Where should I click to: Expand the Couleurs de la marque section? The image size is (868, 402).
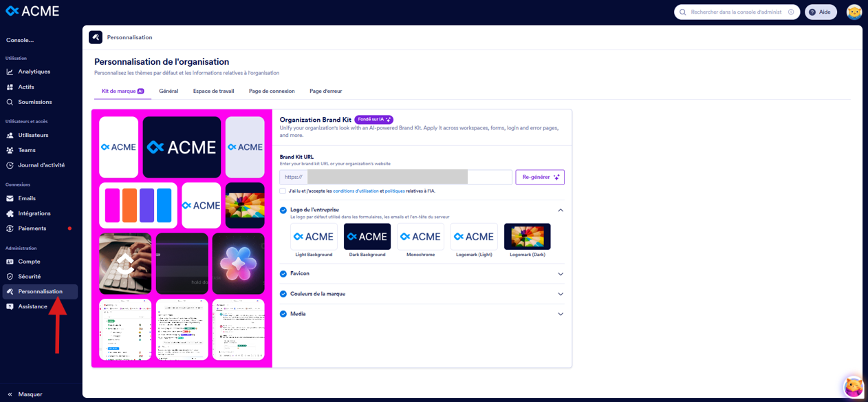coord(561,294)
